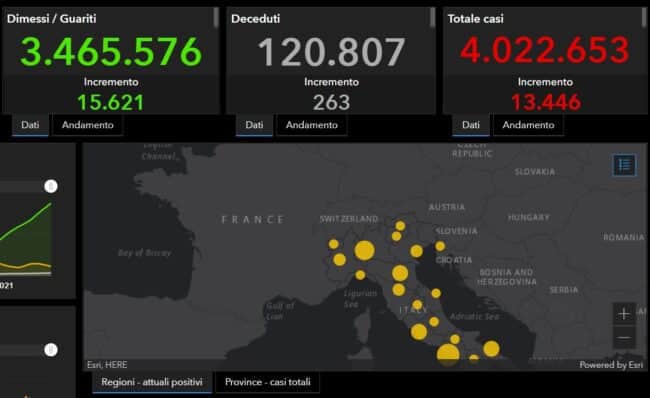This screenshot has height=398, width=650.
Task: Click the cases increment 13.446
Action: (546, 102)
